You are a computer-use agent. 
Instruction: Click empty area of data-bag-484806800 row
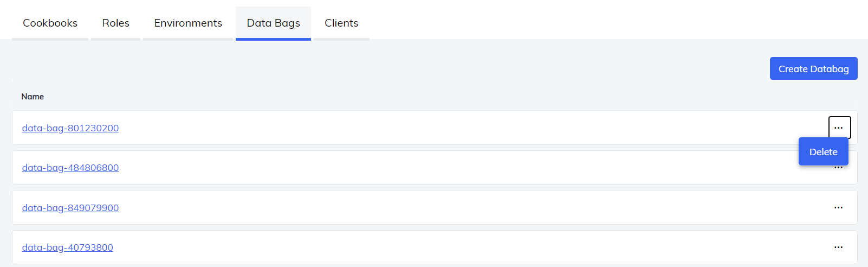(433, 168)
